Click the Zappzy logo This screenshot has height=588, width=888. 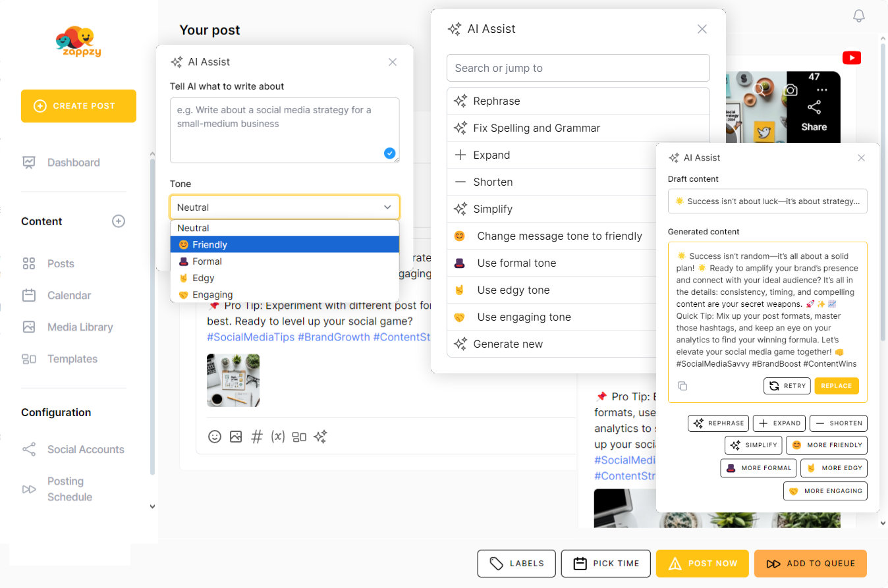(x=78, y=42)
